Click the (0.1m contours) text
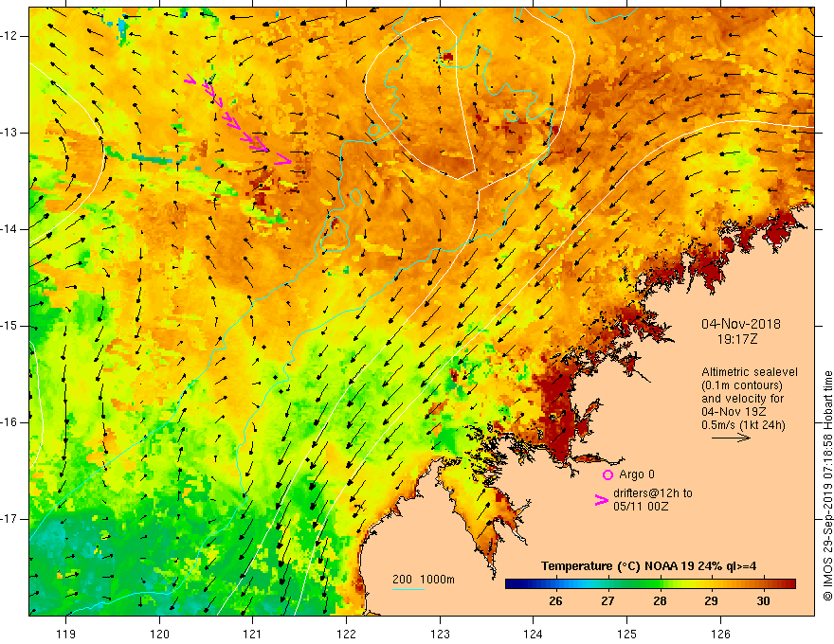The width and height of the screenshot is (834, 644). [x=741, y=385]
